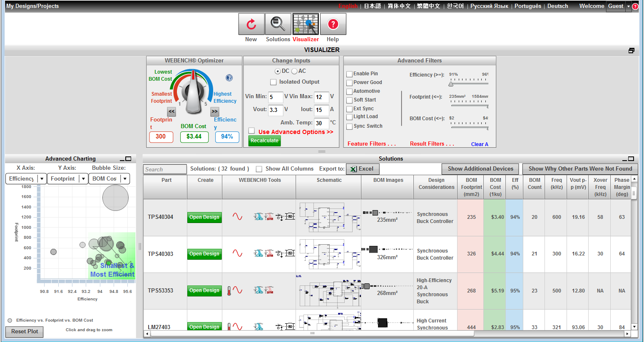
Task: Open the fifth WEBENCH tool icon for TPS40303
Action: tap(290, 253)
